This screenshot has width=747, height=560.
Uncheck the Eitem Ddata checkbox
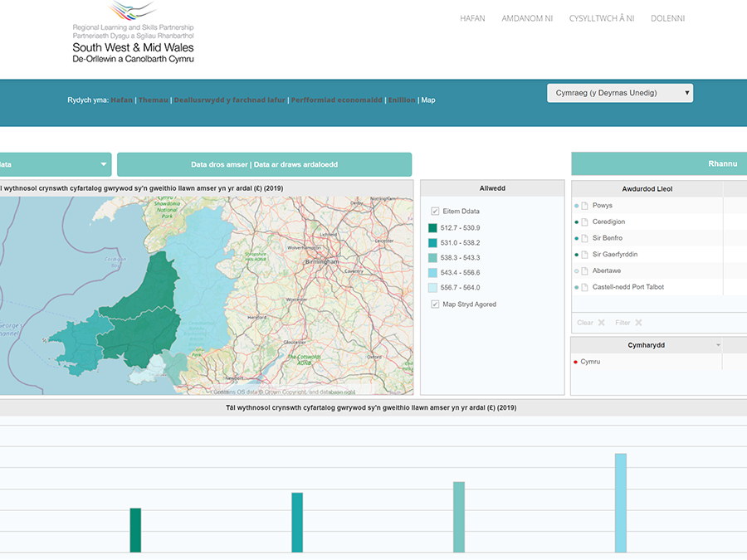(435, 212)
